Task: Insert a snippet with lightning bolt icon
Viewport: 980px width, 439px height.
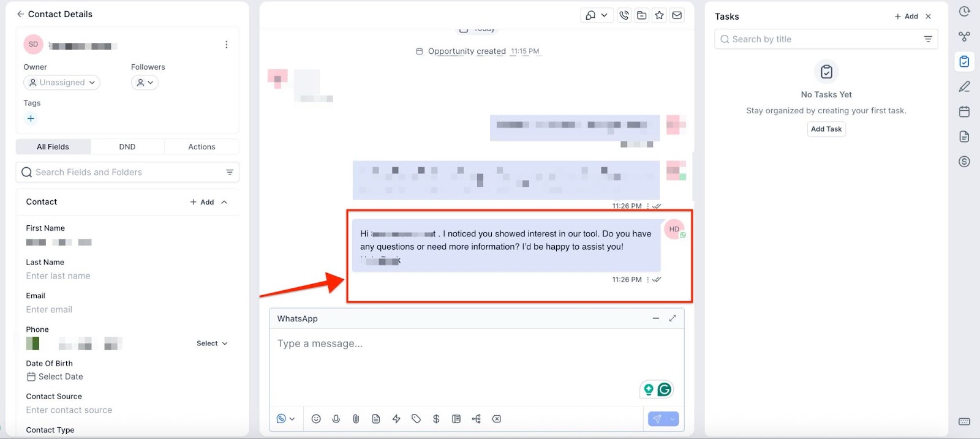Action: coord(396,419)
